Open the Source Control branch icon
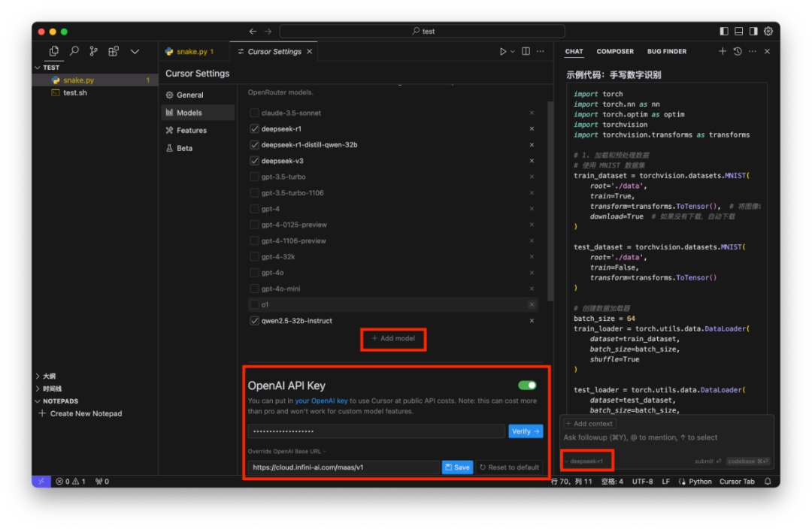The image size is (812, 529). point(93,51)
